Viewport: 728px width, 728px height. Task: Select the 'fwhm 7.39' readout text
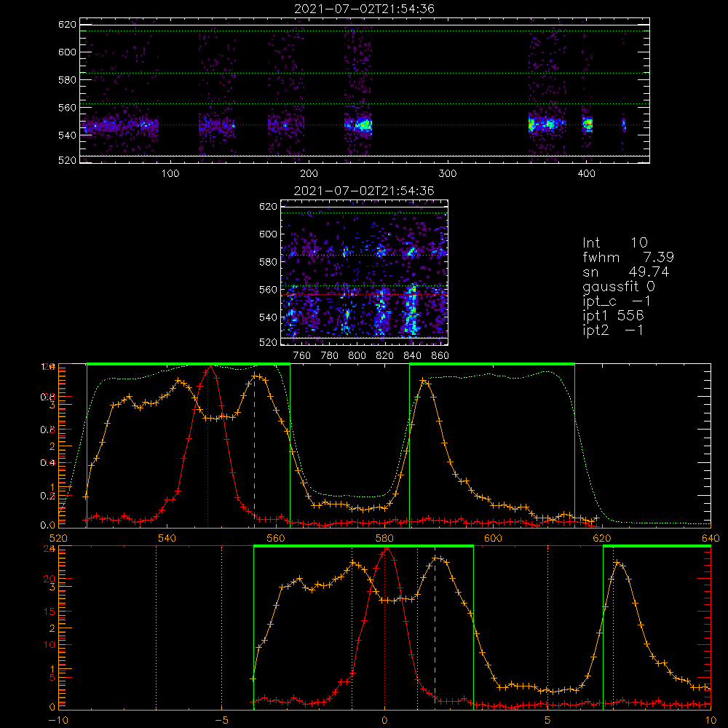pyautogui.click(x=628, y=257)
